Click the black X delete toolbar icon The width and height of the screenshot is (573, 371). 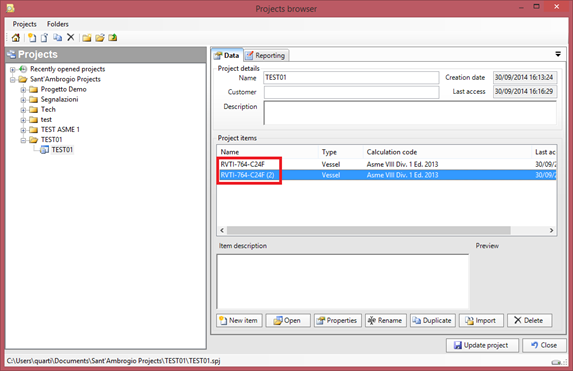pos(71,37)
